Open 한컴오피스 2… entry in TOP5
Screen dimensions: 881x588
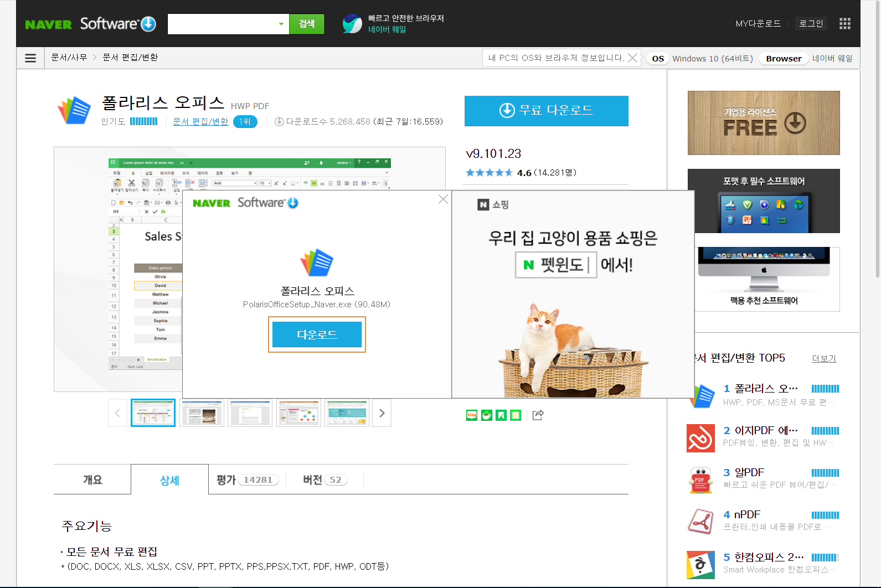769,556
